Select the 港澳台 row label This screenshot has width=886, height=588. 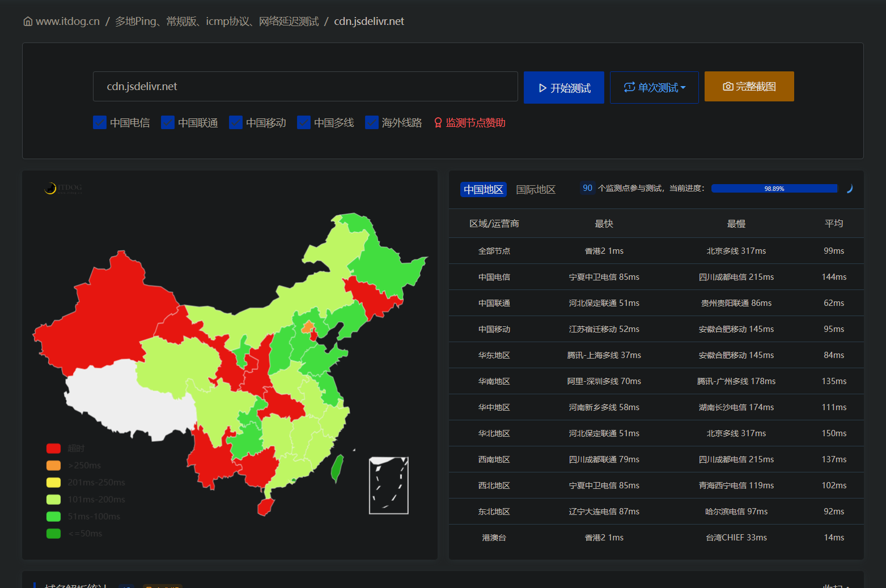tap(494, 538)
